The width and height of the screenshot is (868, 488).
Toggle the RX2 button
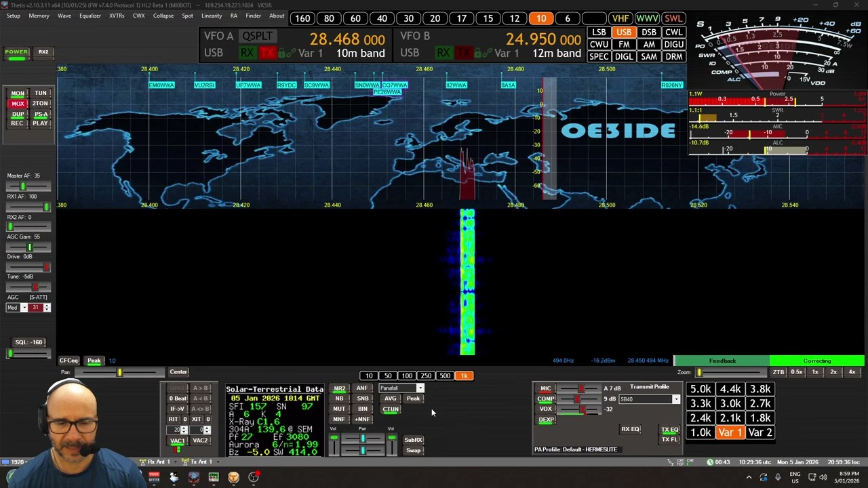click(x=43, y=52)
